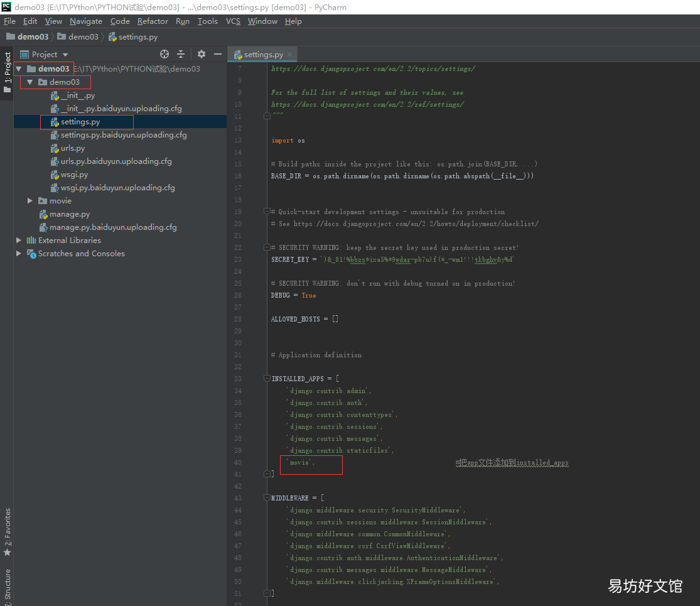Viewport: 700px width, 606px height.
Task: Open the Code menu
Action: 120,21
